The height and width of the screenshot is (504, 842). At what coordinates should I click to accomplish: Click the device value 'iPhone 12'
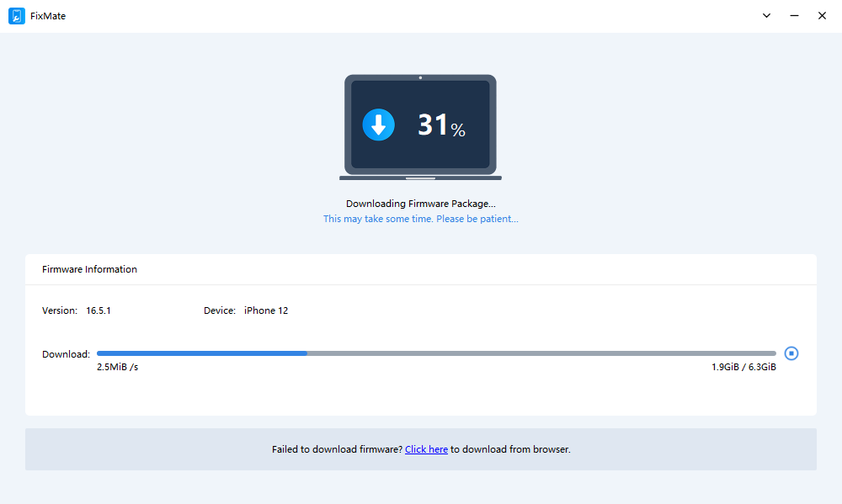click(266, 310)
